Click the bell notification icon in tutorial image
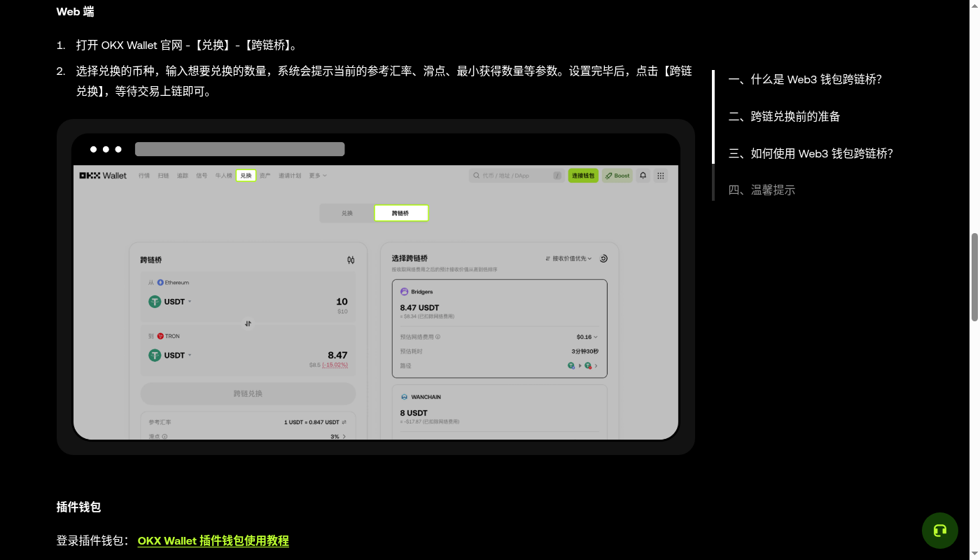The height and width of the screenshot is (560, 980). [x=643, y=176]
